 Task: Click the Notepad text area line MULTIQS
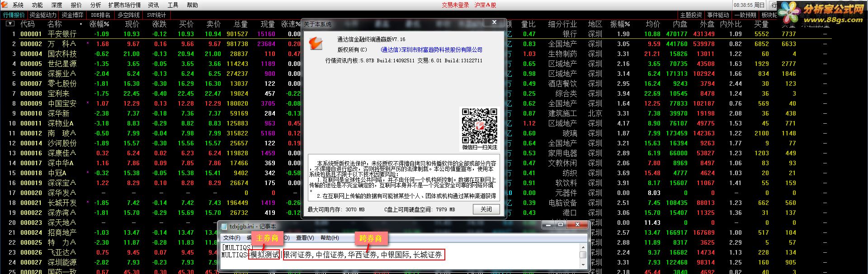332,255
